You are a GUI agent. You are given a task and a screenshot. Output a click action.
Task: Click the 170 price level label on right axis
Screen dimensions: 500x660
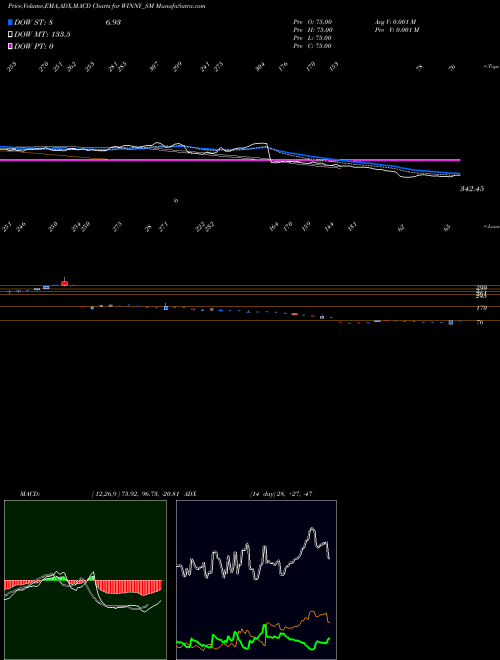pos(482,308)
